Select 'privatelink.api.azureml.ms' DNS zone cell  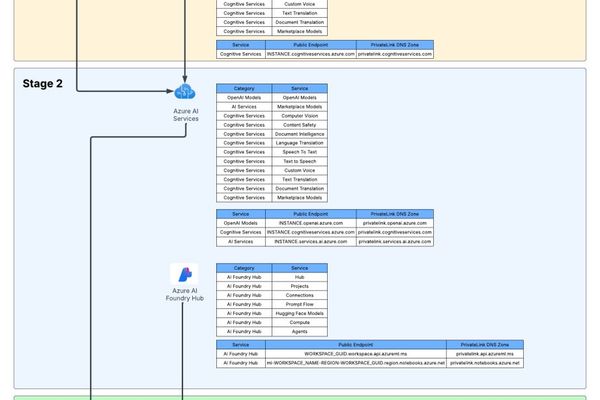pyautogui.click(x=485, y=354)
